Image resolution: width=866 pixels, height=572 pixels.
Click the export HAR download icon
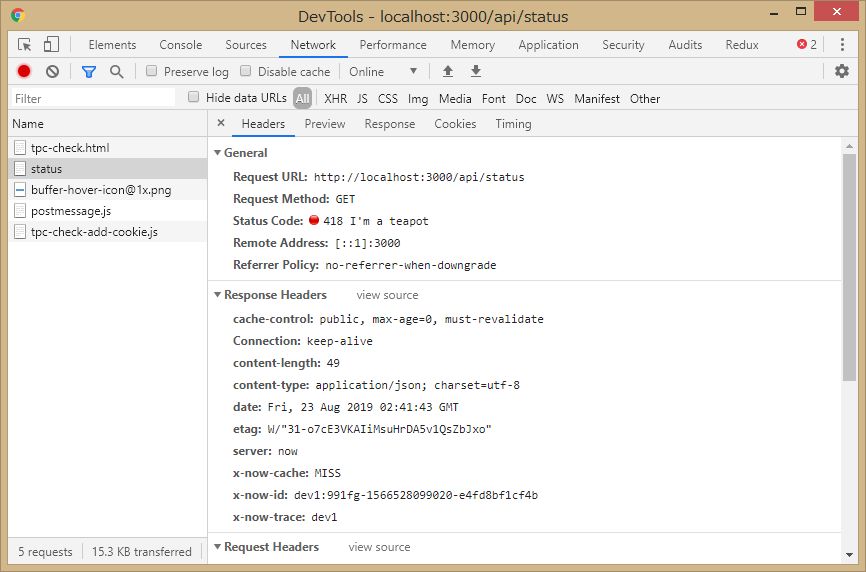click(x=476, y=72)
